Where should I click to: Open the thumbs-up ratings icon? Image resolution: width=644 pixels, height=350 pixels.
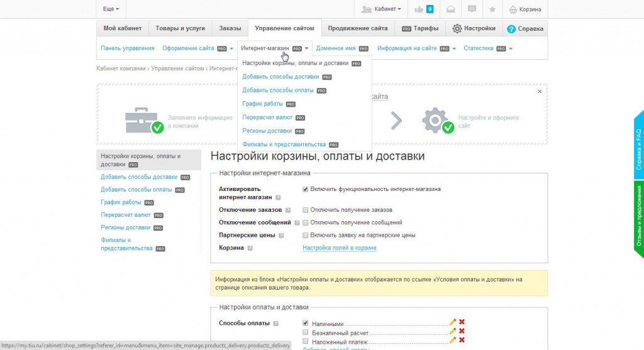(x=419, y=9)
